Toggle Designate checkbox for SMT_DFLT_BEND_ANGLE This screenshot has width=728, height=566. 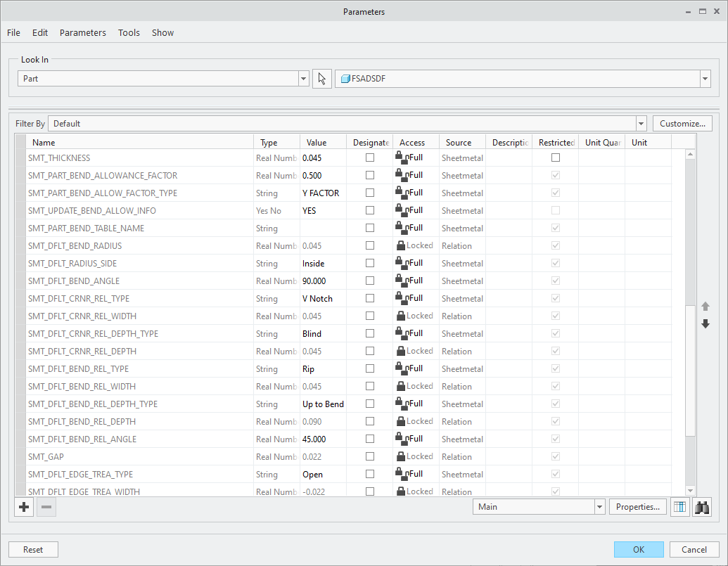click(369, 281)
